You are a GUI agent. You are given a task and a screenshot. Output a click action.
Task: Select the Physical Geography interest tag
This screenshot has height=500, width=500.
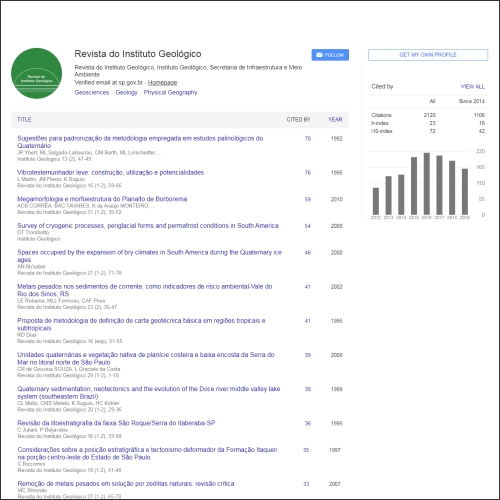click(x=170, y=93)
